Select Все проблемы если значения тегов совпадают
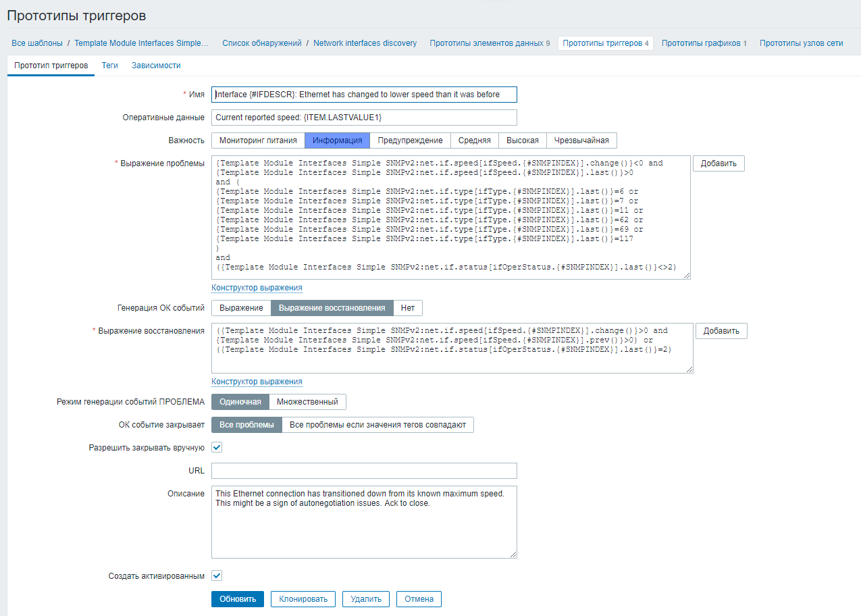The width and height of the screenshot is (861, 616). (x=377, y=425)
